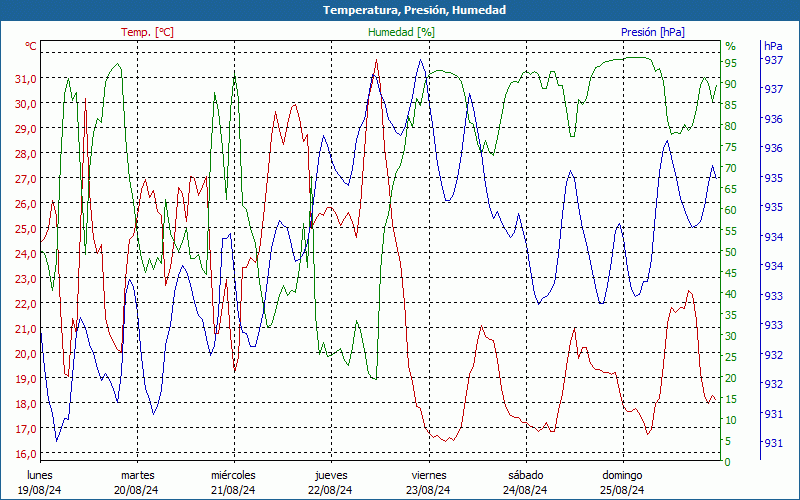Click the chart title Temperatura, Presión, Humedad
The height and width of the screenshot is (500, 800).
point(414,10)
